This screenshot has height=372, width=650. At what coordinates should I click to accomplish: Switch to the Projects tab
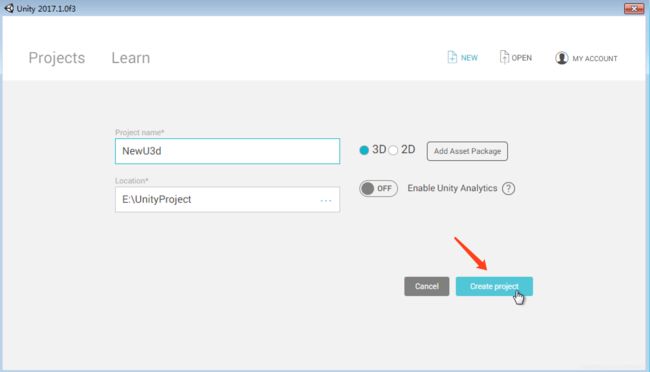point(57,58)
